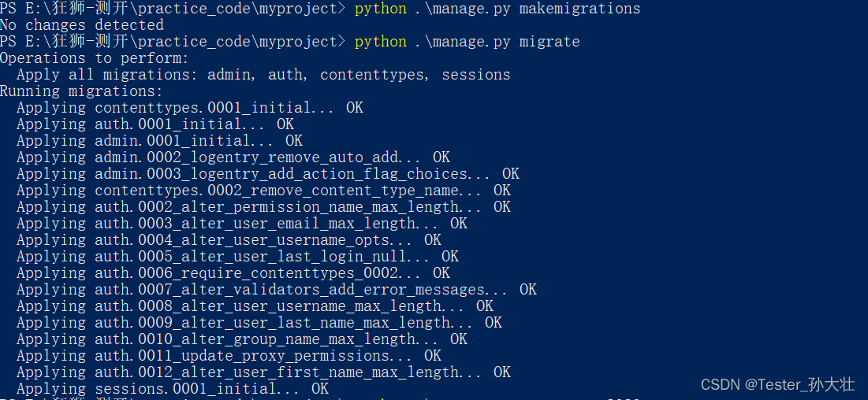Click admin.0002_logentry_remove_auto_add text
868x400 pixels.
[x=257, y=157]
